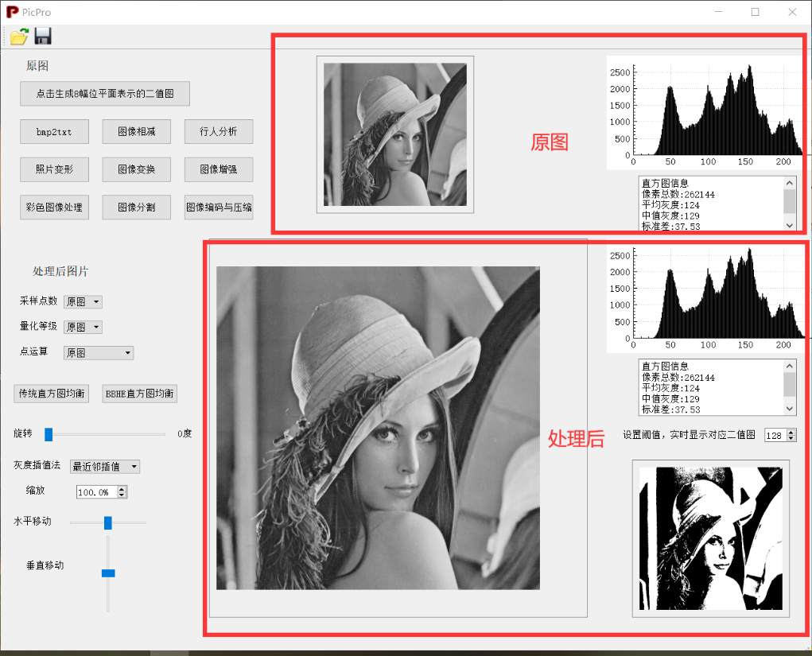Screen dimensions: 812x656
Task: Click 中值灰度:129 in top info box
Action: coord(670,216)
